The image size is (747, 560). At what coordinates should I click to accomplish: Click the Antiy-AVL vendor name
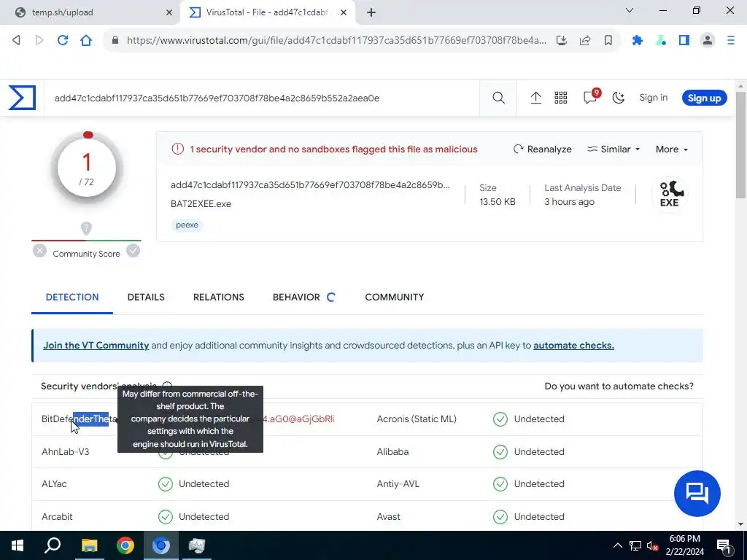tap(398, 484)
